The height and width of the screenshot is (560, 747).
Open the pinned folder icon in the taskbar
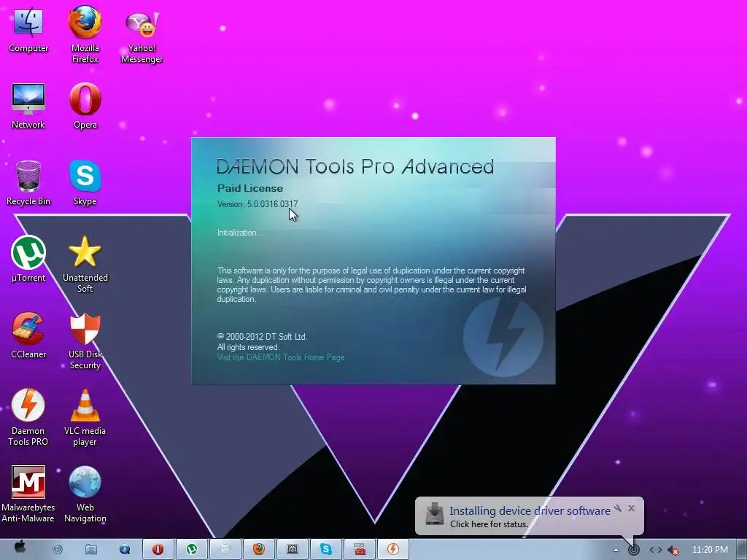point(91,550)
